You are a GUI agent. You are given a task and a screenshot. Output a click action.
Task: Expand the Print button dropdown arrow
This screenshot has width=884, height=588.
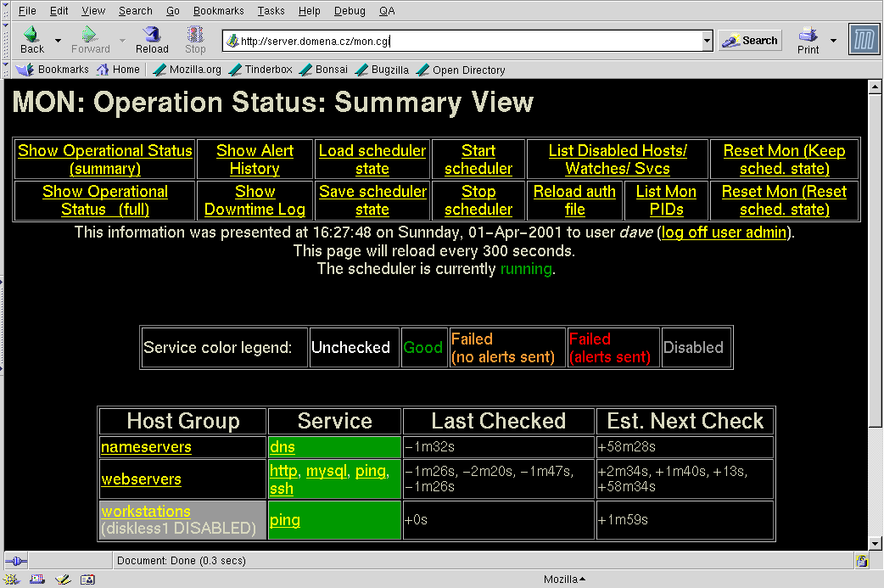click(833, 41)
